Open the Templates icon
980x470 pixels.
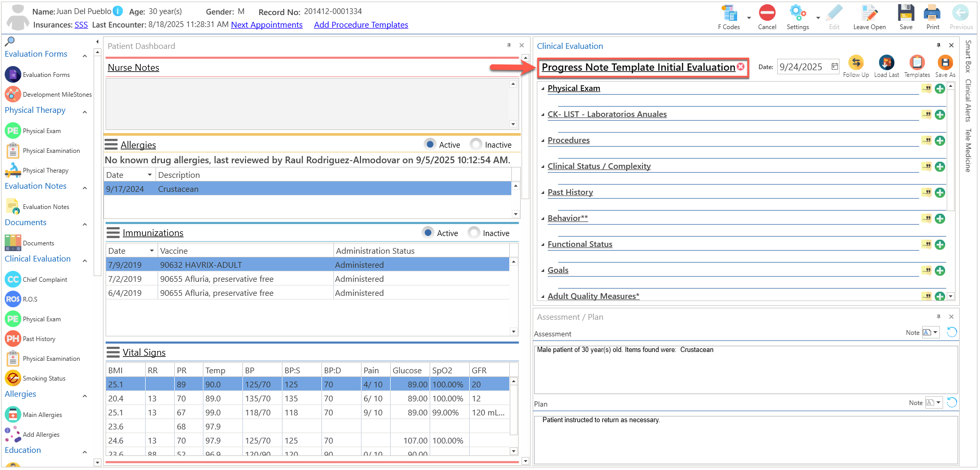click(917, 63)
